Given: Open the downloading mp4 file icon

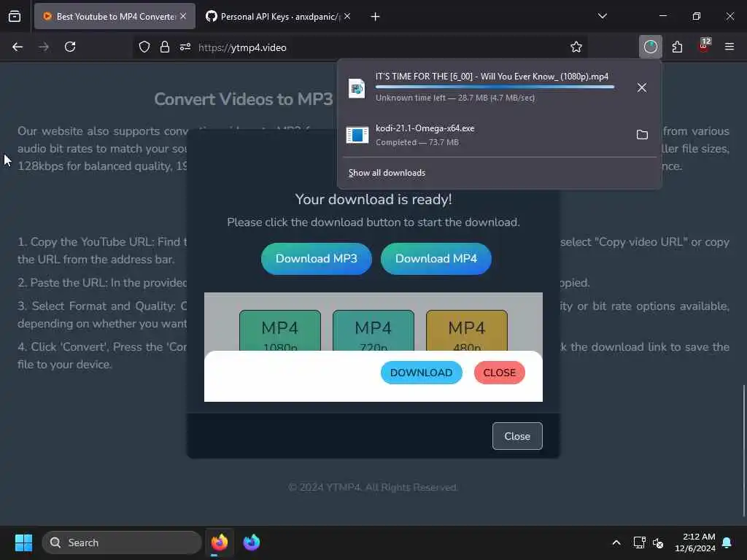Looking at the screenshot, I should tap(357, 88).
